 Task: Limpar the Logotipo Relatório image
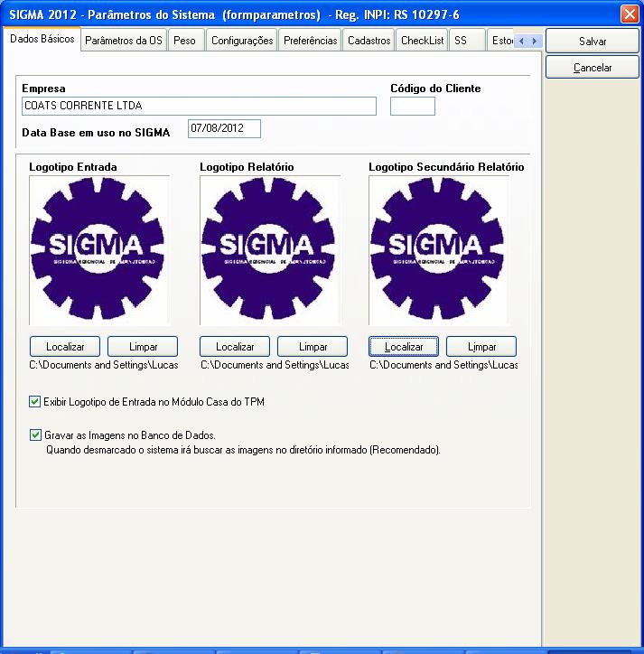pyautogui.click(x=313, y=347)
